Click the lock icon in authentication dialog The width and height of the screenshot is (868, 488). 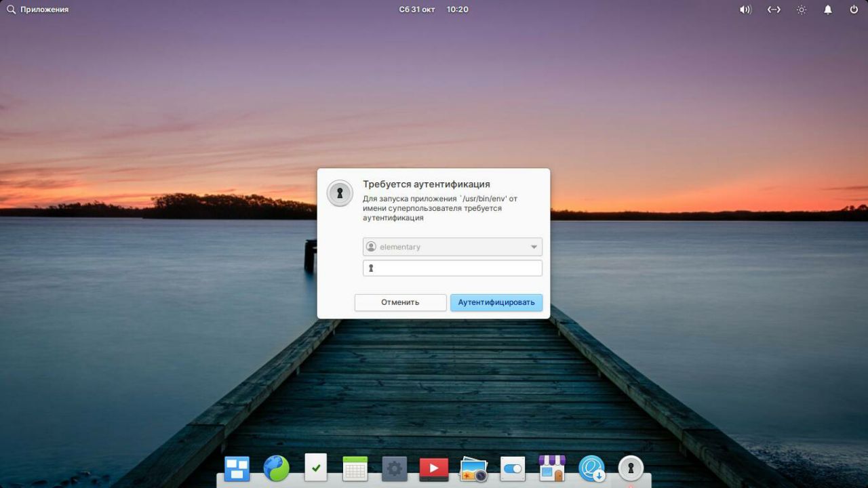pos(340,193)
